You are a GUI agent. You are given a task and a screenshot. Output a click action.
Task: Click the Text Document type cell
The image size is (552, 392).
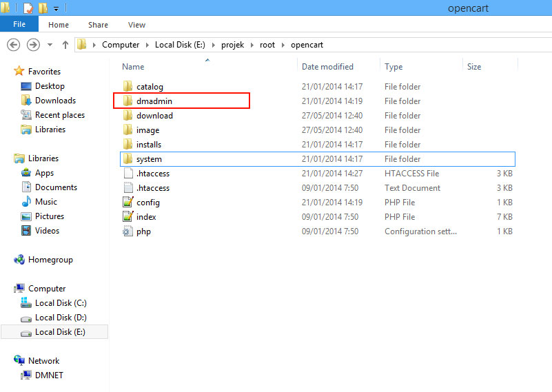412,187
